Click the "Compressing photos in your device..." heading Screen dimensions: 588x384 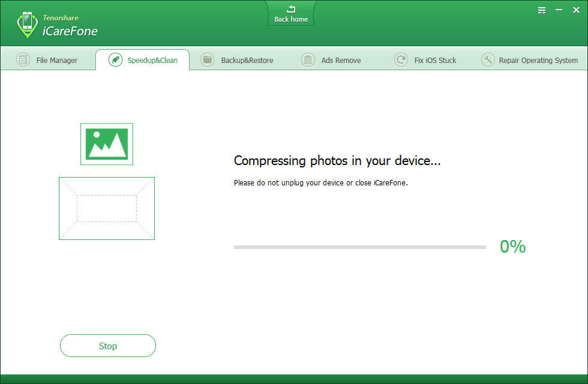tap(337, 161)
